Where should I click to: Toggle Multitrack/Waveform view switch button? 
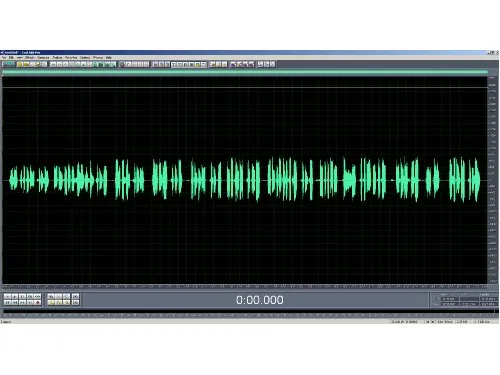(x=9, y=64)
